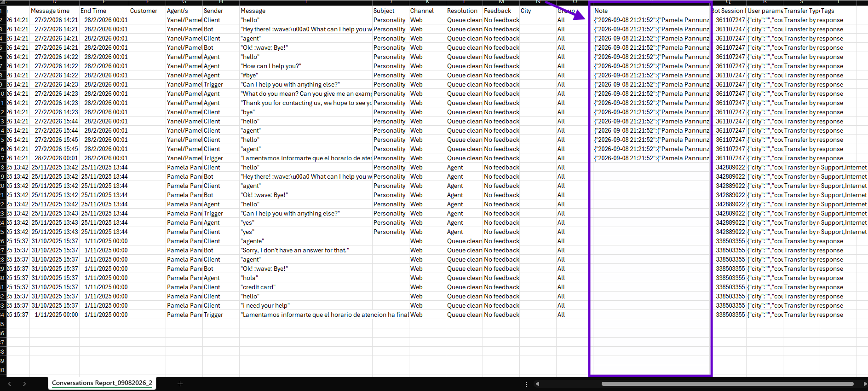Click the message cell "i need your help"
Image resolution: width=868 pixels, height=391 pixels.
click(306, 305)
